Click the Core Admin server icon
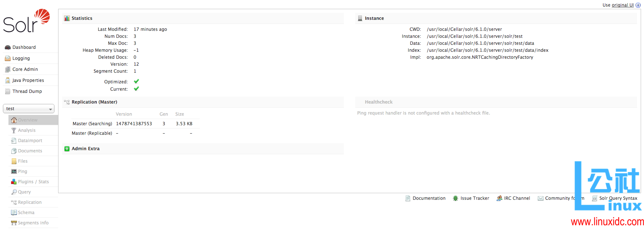This screenshot has width=644, height=231. (x=8, y=69)
